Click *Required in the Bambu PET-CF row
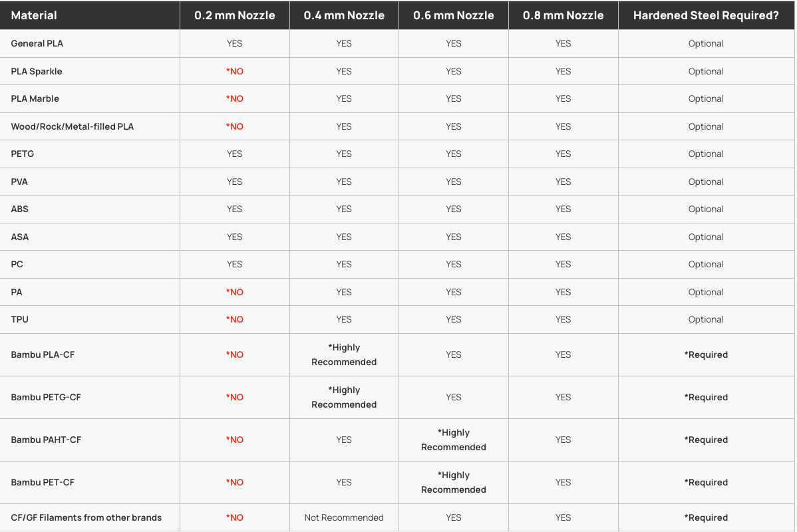The height and width of the screenshot is (532, 797). pos(706,482)
